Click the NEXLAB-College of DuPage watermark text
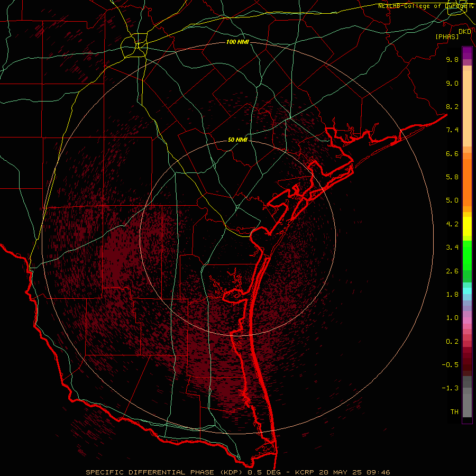Image resolution: width=476 pixels, height=476 pixels. pyautogui.click(x=425, y=6)
